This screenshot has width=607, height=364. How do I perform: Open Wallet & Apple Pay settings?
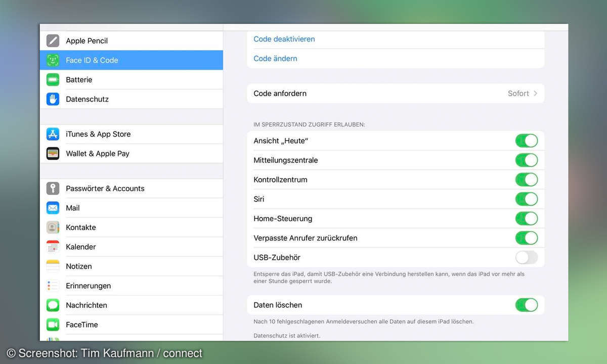pyautogui.click(x=132, y=153)
